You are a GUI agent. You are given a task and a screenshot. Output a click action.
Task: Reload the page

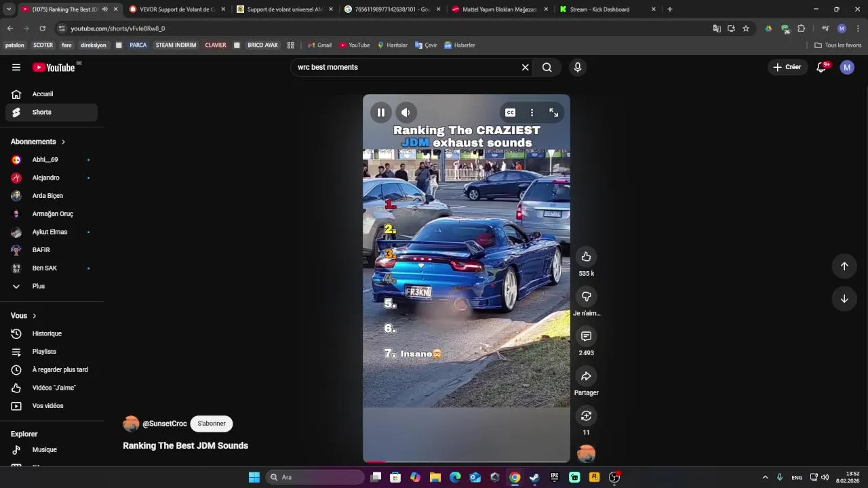coord(42,28)
